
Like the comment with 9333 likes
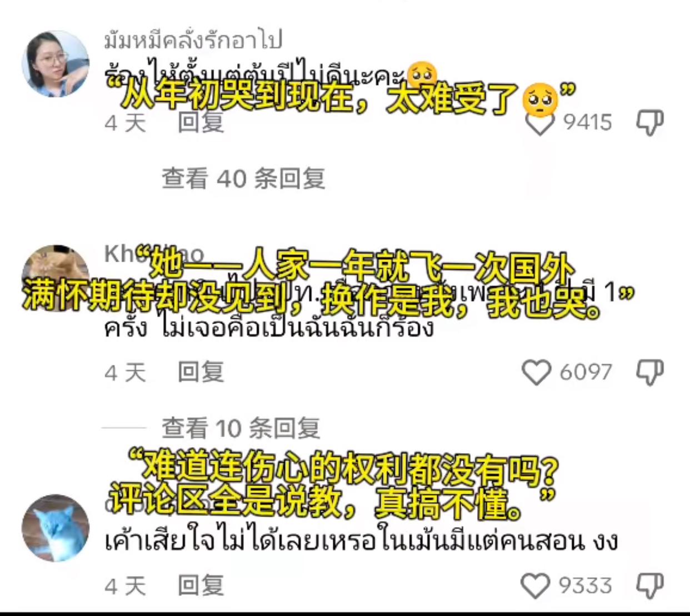535,586
